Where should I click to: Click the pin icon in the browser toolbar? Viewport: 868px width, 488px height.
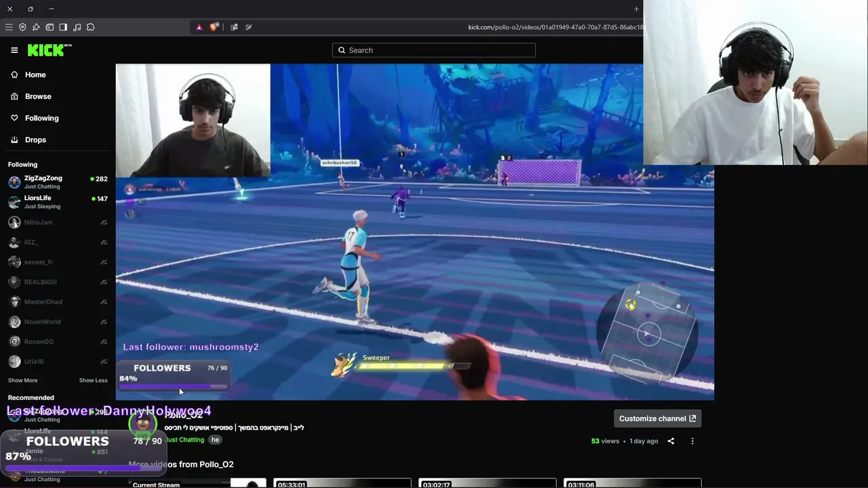coord(36,27)
